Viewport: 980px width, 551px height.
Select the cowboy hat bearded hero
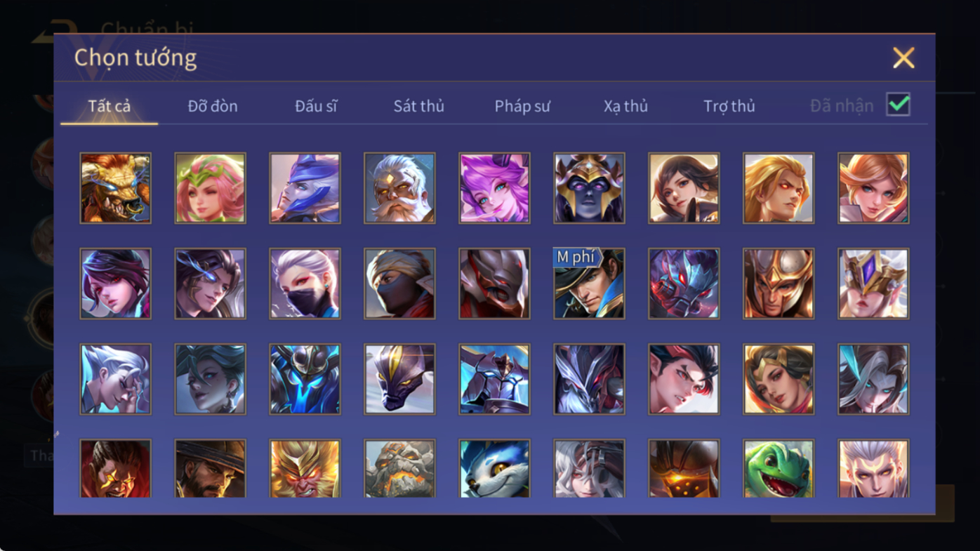point(210,469)
